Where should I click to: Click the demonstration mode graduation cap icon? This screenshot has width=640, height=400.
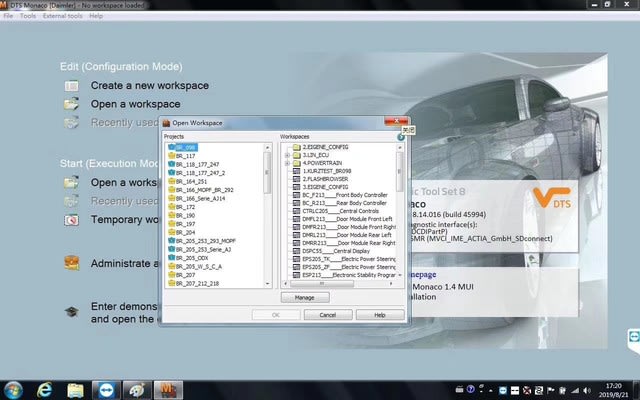(x=72, y=312)
